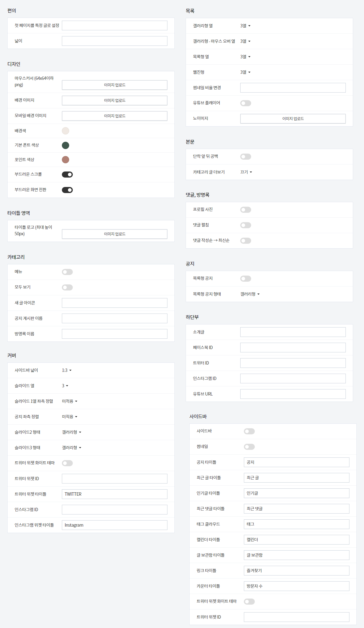Enable 썸네일 toggle in 사이드바 section
364x628 pixels.
[x=249, y=447]
